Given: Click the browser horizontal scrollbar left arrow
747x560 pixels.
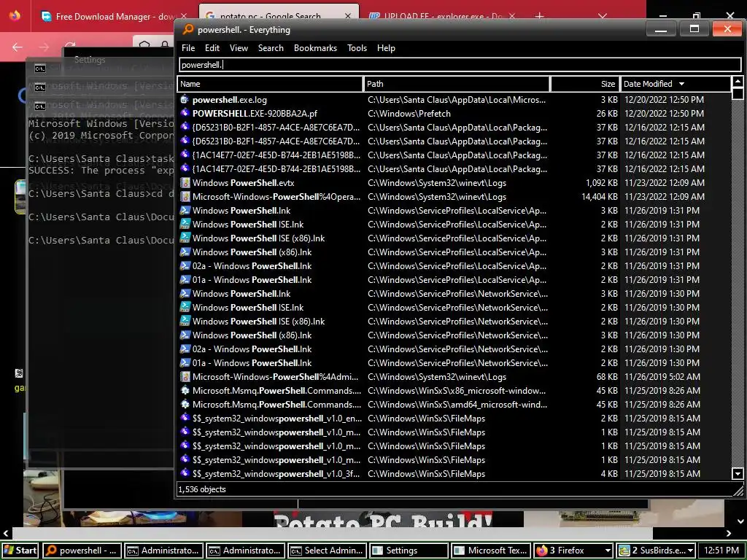Looking at the screenshot, I should click(x=6, y=533).
